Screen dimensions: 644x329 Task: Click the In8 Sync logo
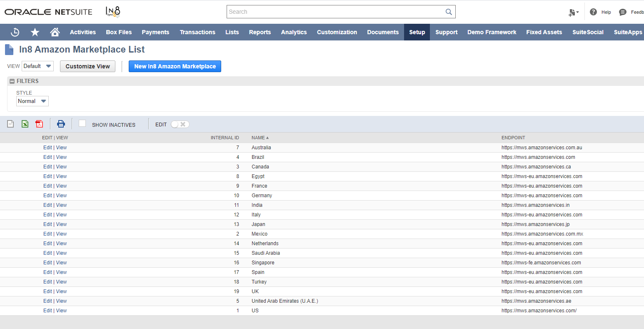click(113, 12)
